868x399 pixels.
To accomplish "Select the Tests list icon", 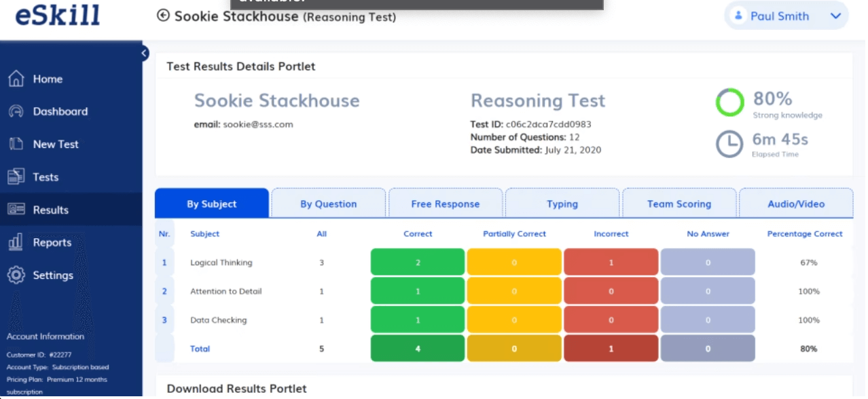I will coord(16,177).
